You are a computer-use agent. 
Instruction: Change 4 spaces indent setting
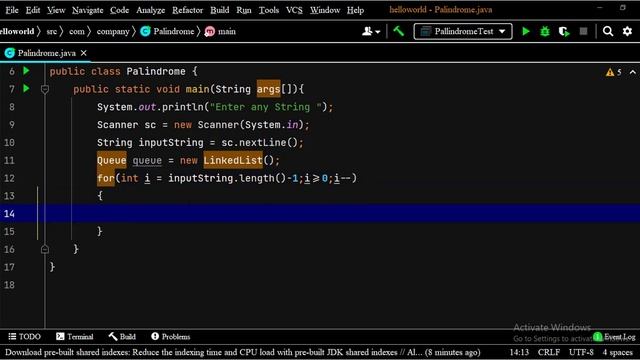(618, 352)
